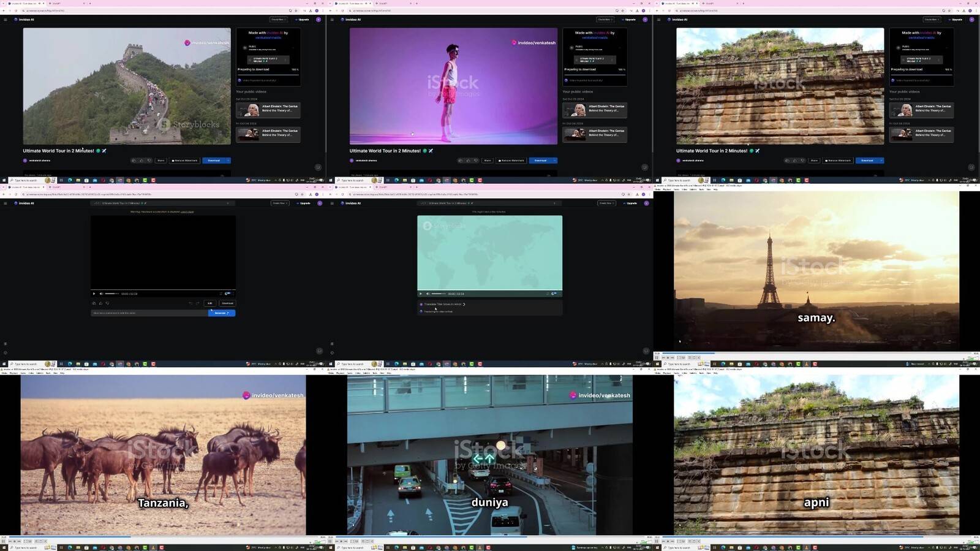The width and height of the screenshot is (980, 551).
Task: Open the hamburger menu in Great Wall frame
Action: [x=6, y=20]
